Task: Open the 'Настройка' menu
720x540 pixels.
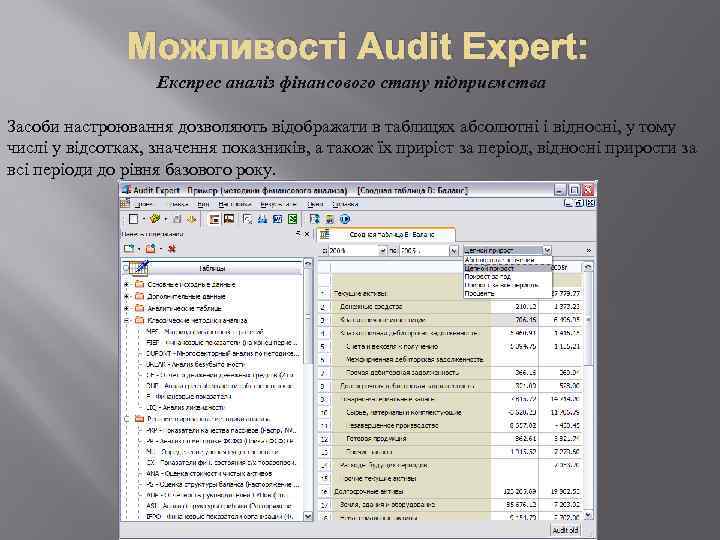Action: [x=235, y=204]
